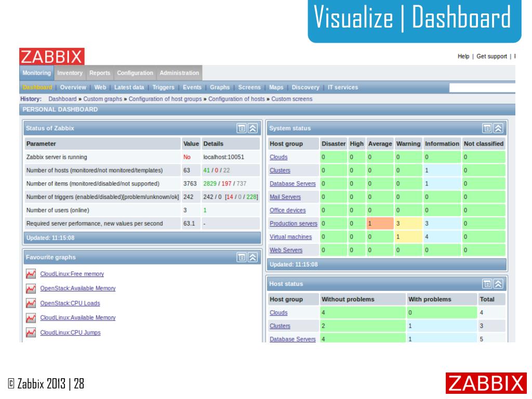532x399 pixels.
Task: Click Virtual machines Warning cell showing 1
Action: click(x=408, y=237)
